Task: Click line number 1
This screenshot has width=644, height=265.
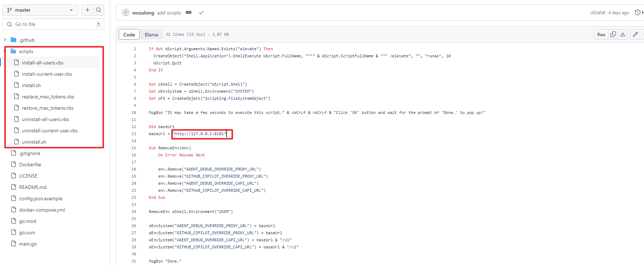Action: coord(135,49)
